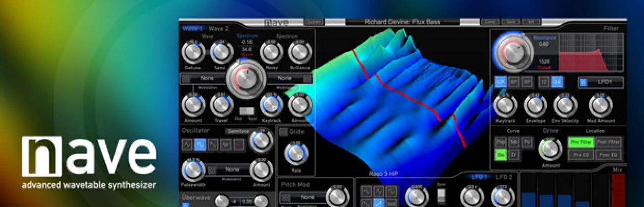Click the red Mix level fader
Image resolution: width=644 pixels, height=207 pixels.
click(618, 190)
